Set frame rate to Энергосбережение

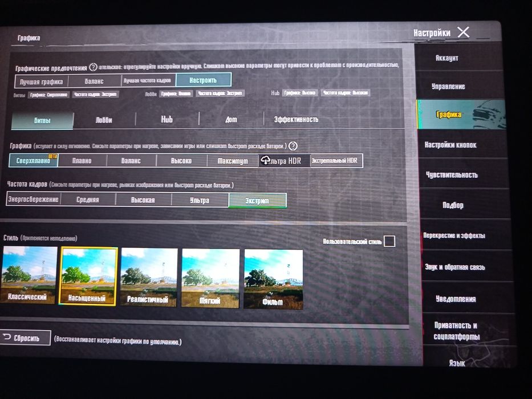33,199
